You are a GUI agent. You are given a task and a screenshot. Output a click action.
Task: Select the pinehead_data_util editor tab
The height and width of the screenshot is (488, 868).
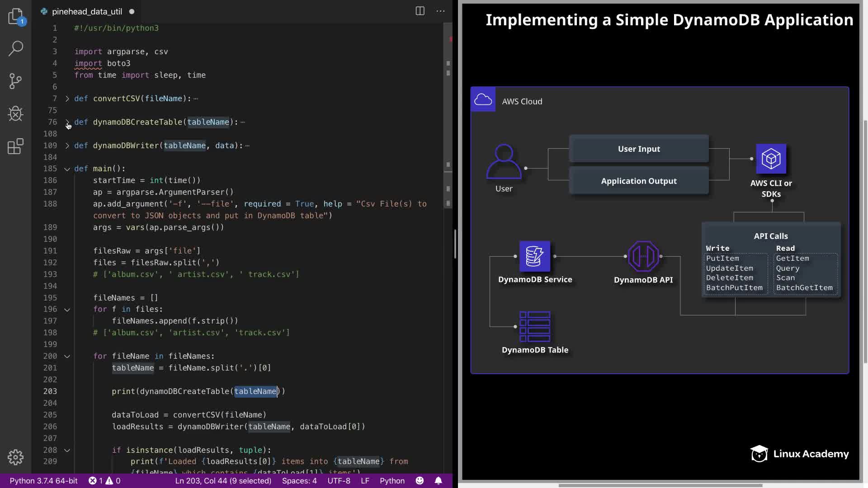click(87, 12)
